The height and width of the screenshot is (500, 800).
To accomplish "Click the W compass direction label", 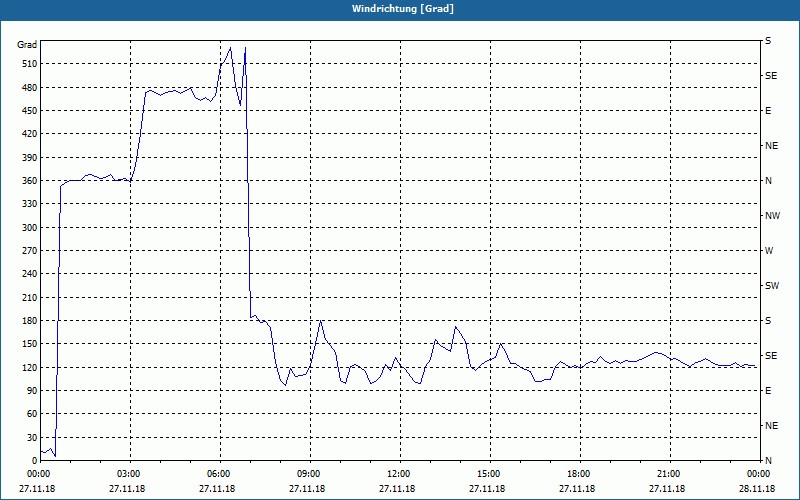I will click(769, 251).
